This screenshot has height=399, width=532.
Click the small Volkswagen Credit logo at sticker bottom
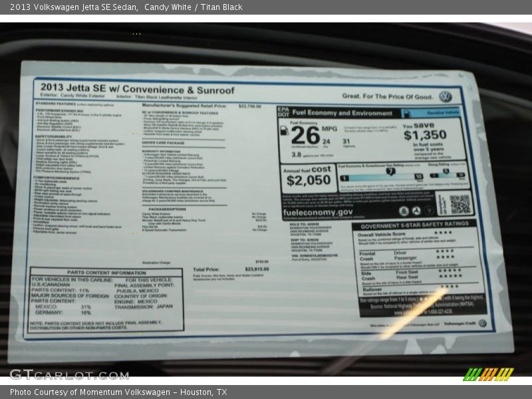coord(483,323)
